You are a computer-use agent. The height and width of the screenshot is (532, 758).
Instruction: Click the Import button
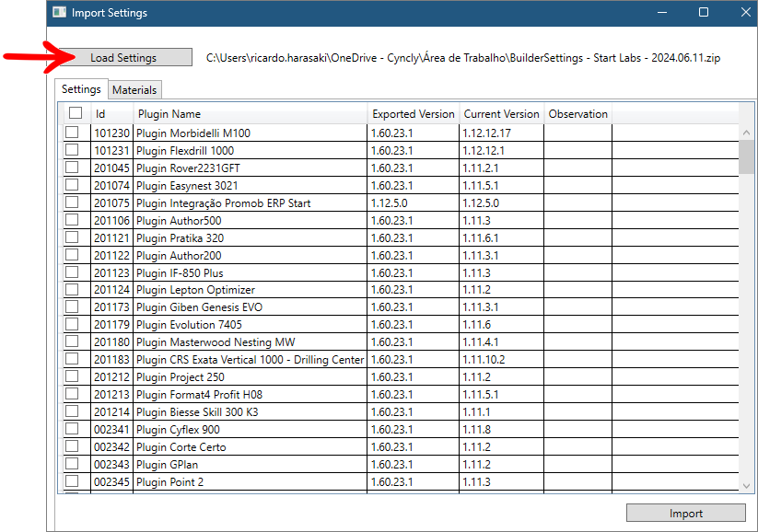[685, 514]
